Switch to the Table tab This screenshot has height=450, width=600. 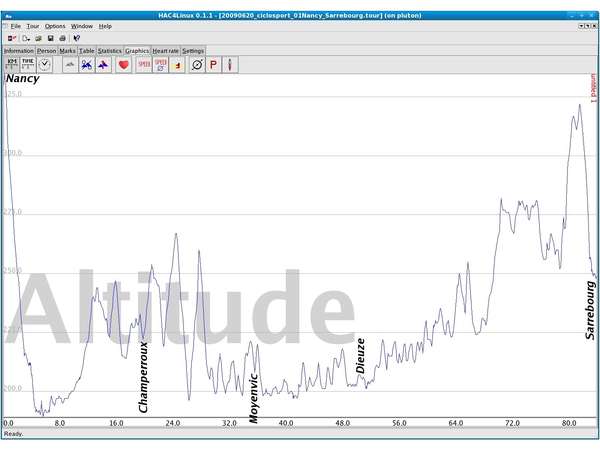pyautogui.click(x=87, y=51)
